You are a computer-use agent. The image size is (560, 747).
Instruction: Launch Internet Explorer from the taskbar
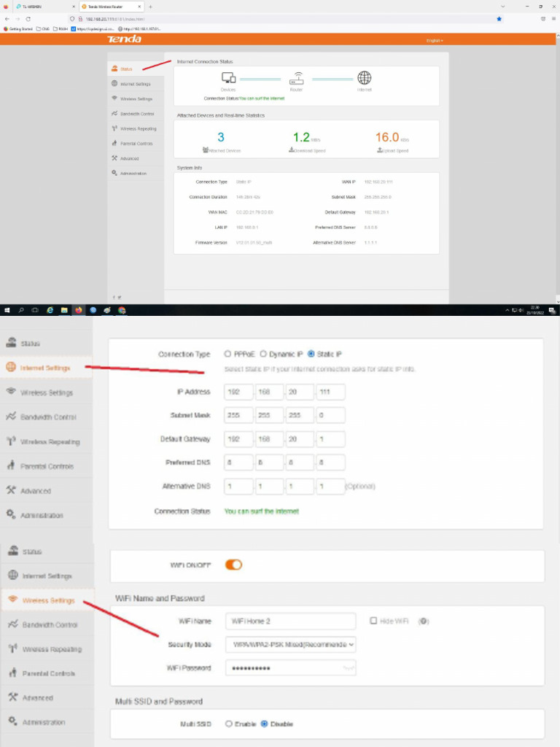click(50, 310)
